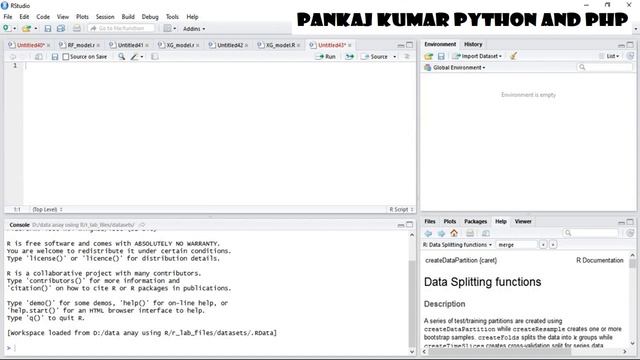
Task: Click the console prompt input line
Action: point(206,348)
